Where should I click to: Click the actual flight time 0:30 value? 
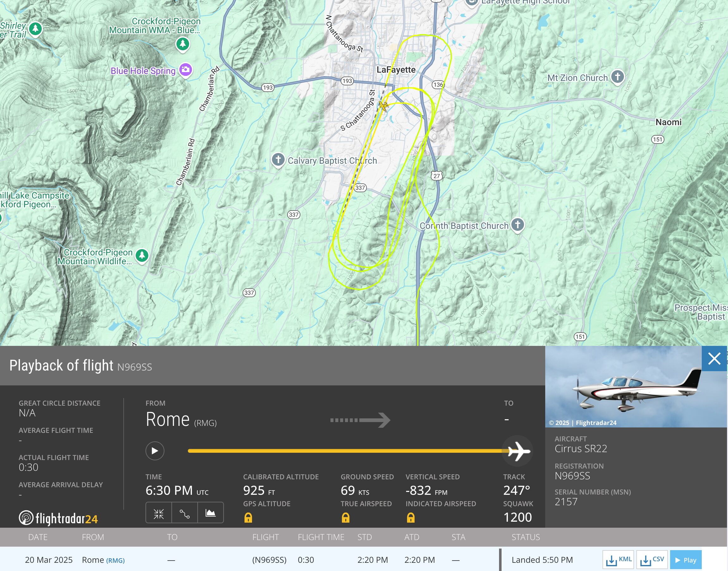[28, 467]
